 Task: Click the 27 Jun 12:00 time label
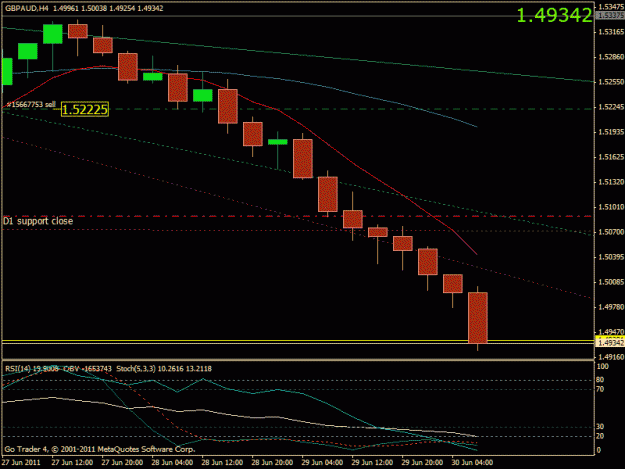(x=72, y=463)
